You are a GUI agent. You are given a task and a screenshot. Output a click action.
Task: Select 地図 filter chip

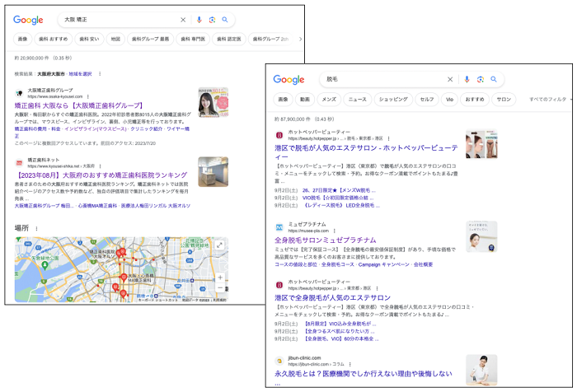click(115, 39)
